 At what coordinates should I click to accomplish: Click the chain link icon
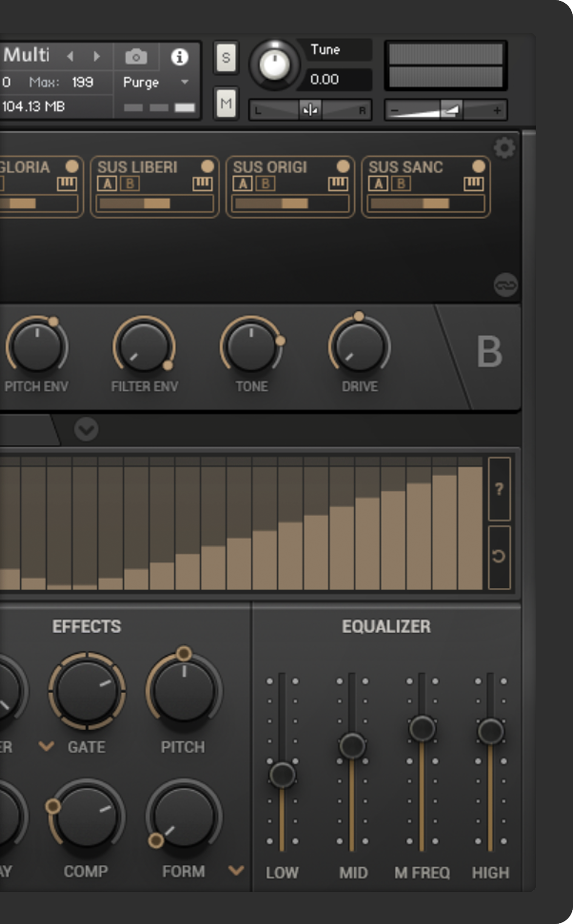(x=505, y=285)
